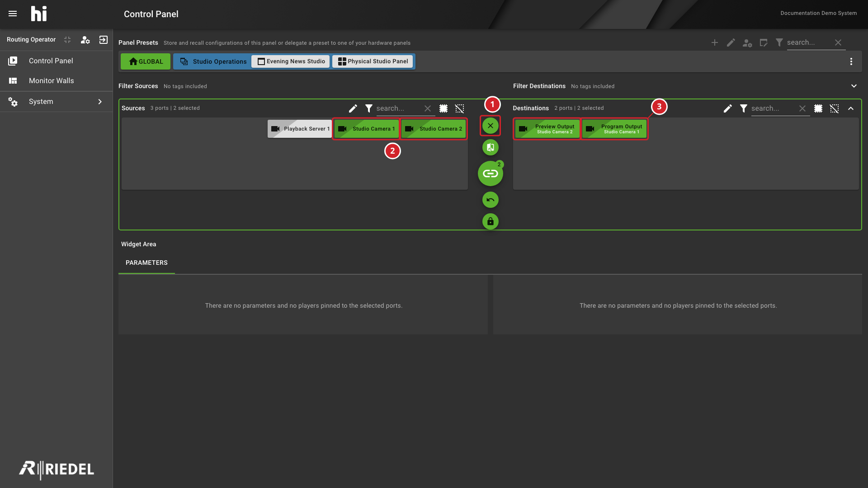Toggle the Studio Camera 1 source
Screen dimensions: 868x488
[x=366, y=129]
